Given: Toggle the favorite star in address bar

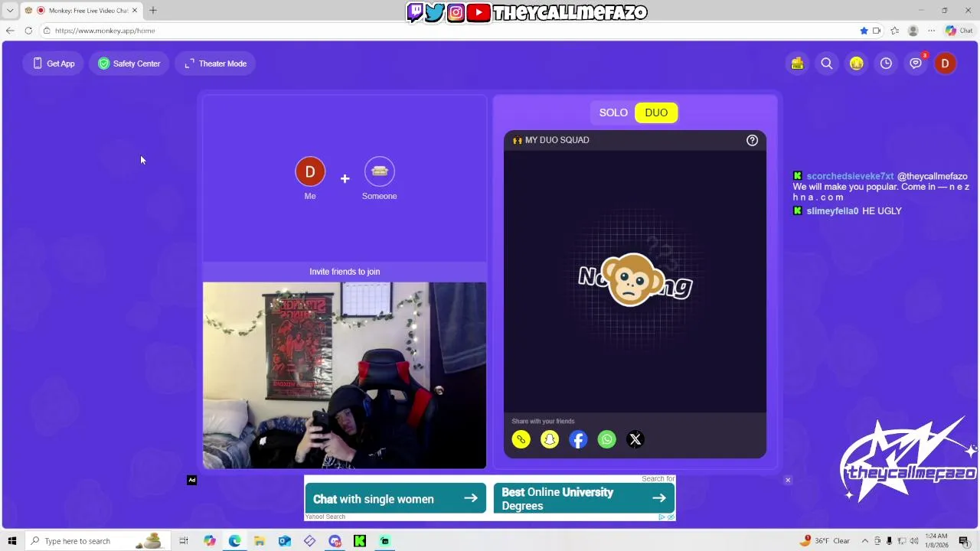Looking at the screenshot, I should click(864, 31).
